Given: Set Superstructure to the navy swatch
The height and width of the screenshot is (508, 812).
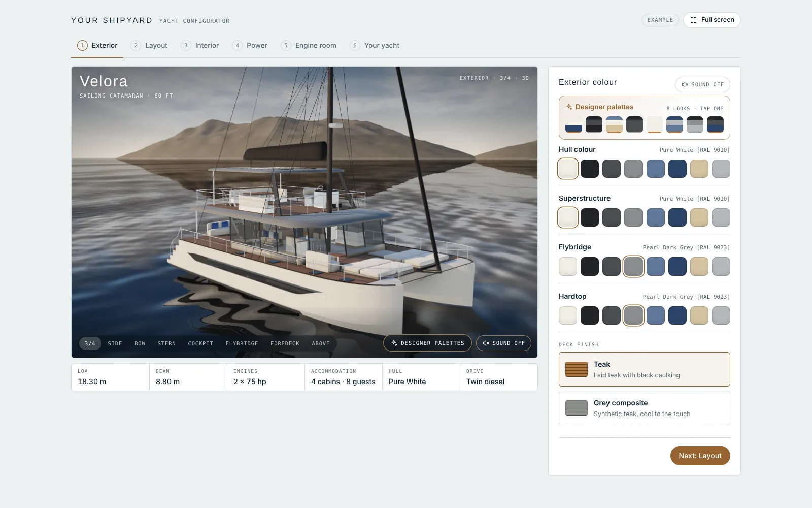Looking at the screenshot, I should pyautogui.click(x=678, y=217).
